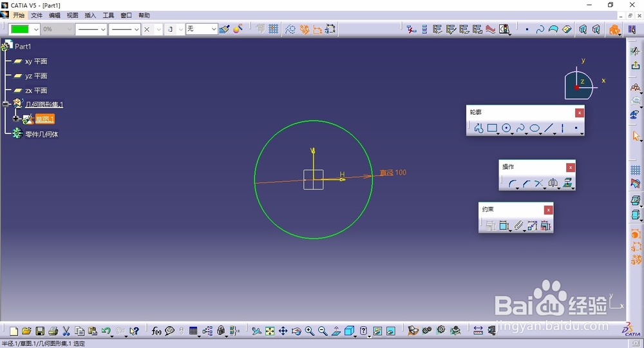Select the Rectangle tool in 轮廓 toolbar
Image resolution: width=644 pixels, height=348 pixels.
(x=492, y=128)
